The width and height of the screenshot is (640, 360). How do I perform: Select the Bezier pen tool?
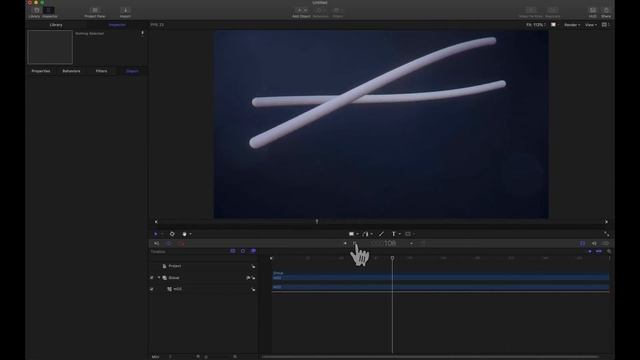point(365,234)
